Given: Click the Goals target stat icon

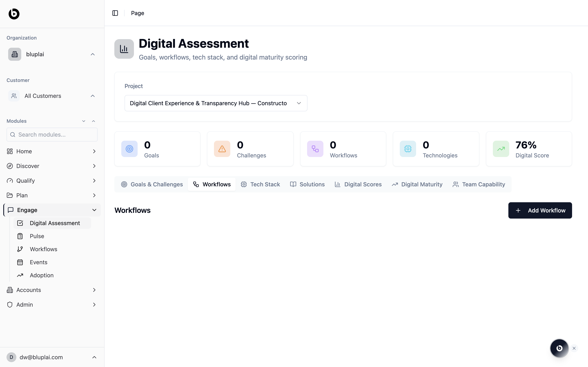Looking at the screenshot, I should point(129,149).
